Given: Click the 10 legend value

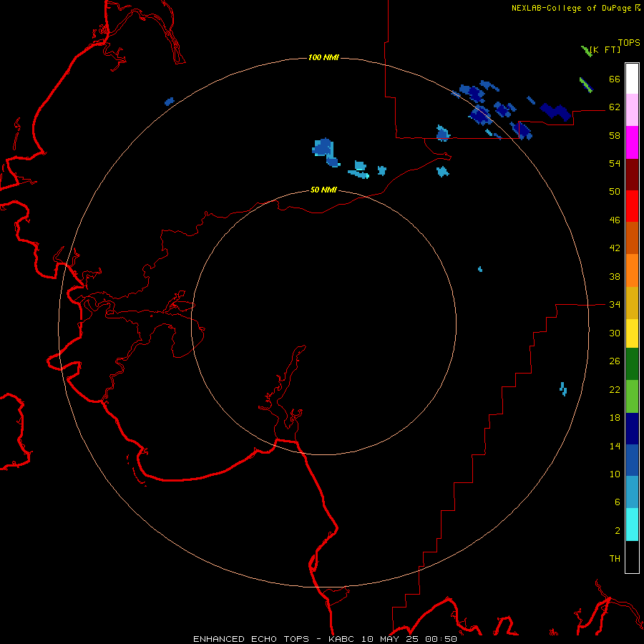Looking at the screenshot, I should click(615, 474).
